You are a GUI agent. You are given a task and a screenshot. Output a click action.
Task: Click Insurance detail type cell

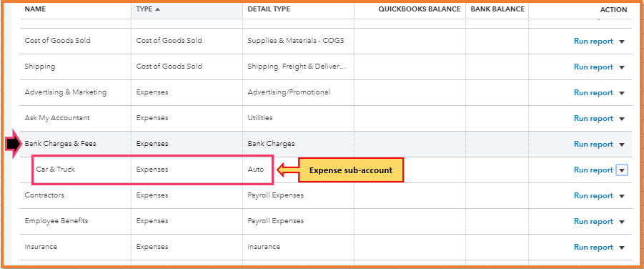click(264, 247)
